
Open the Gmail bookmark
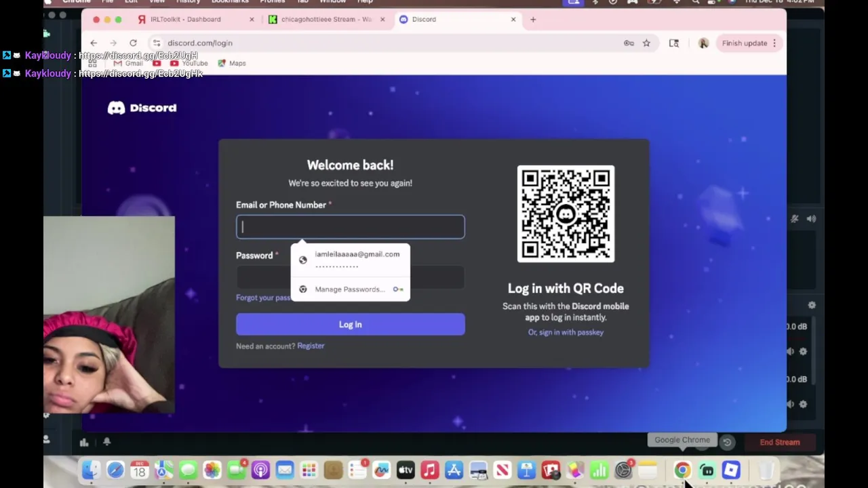click(x=128, y=63)
